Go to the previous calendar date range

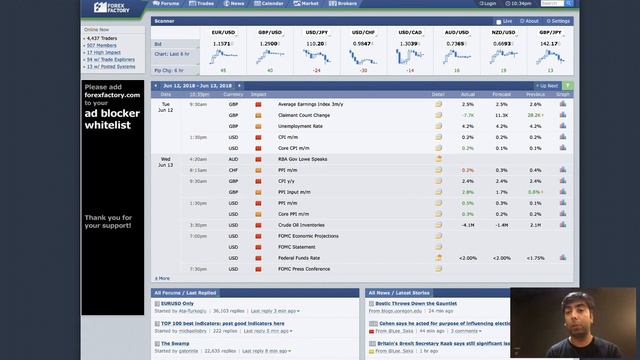pyautogui.click(x=156, y=86)
